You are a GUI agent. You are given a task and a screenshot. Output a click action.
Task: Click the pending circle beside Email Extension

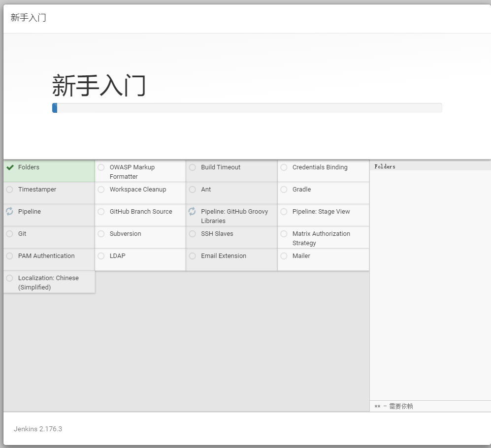[x=193, y=256]
